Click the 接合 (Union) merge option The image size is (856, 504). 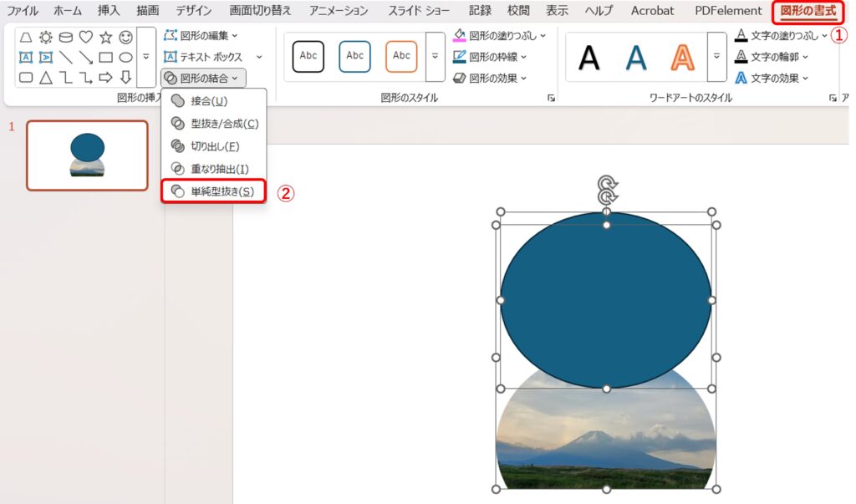tap(209, 101)
